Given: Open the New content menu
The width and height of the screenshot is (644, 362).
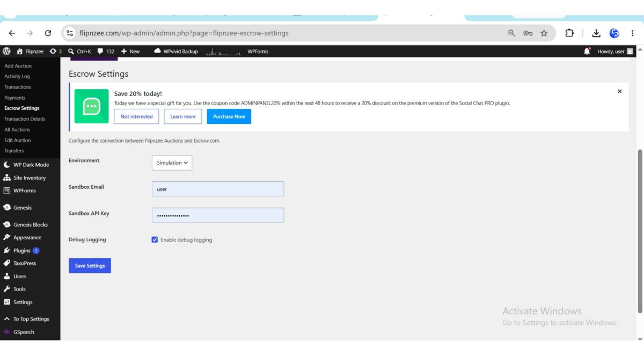Looking at the screenshot, I should [x=130, y=51].
